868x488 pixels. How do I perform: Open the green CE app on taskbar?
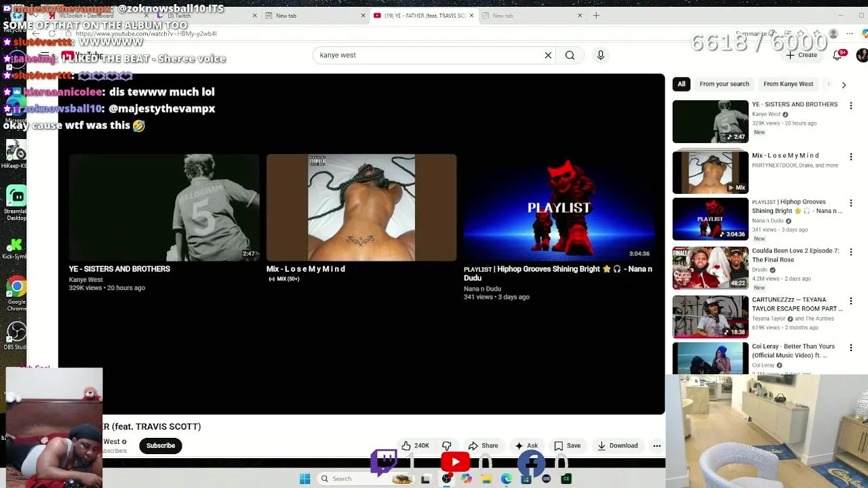(566, 479)
